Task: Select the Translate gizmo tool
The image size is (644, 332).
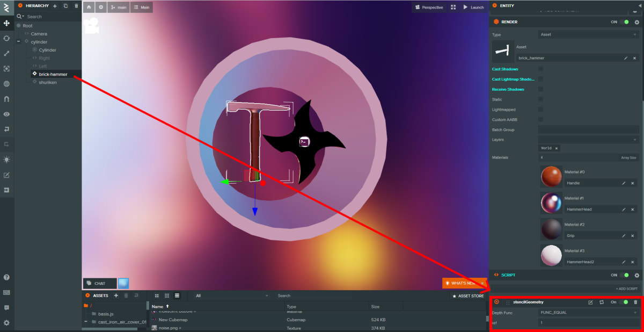Action: [x=6, y=23]
